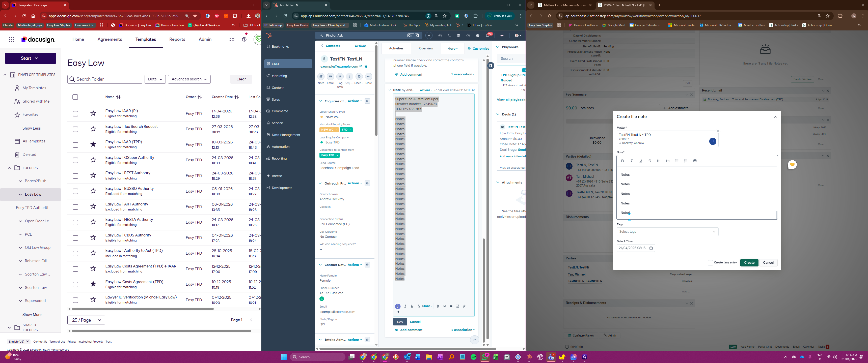This screenshot has height=363, width=868.
Task: Open calendar picker for Date & Time
Action: pyautogui.click(x=651, y=248)
